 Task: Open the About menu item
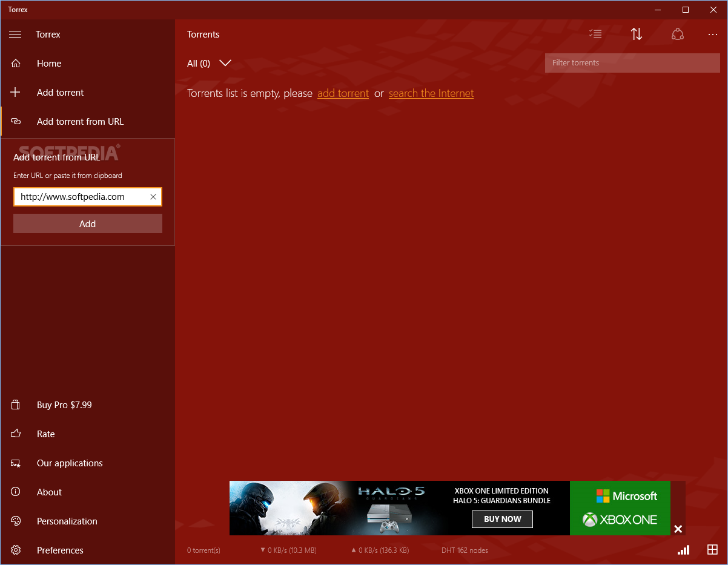coord(88,492)
